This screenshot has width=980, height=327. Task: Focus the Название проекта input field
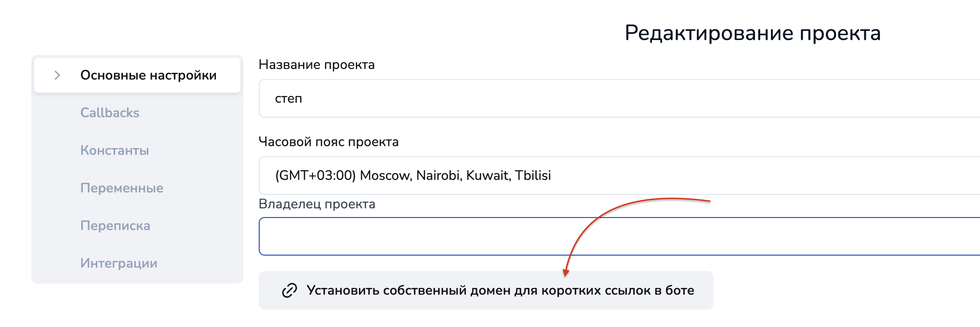[617, 98]
